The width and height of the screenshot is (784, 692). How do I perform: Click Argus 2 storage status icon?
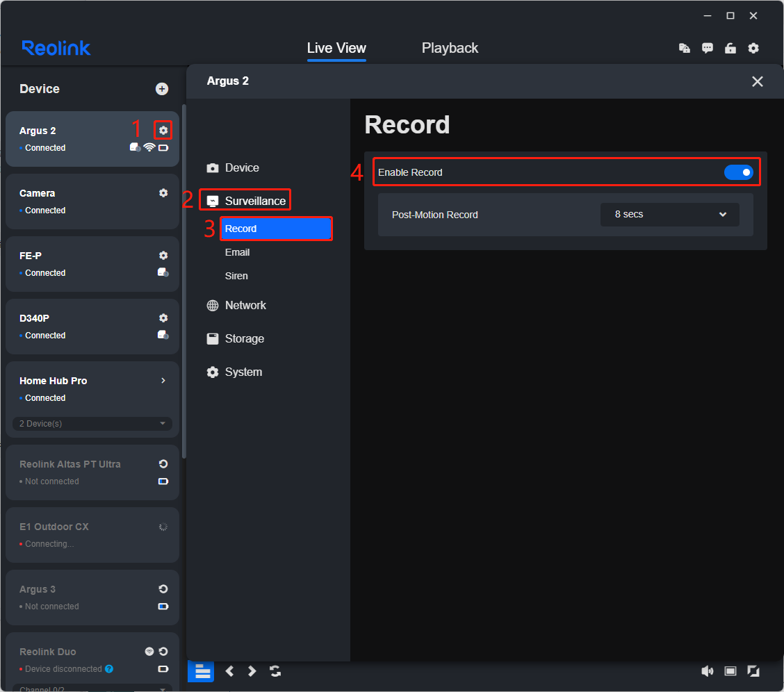135,147
